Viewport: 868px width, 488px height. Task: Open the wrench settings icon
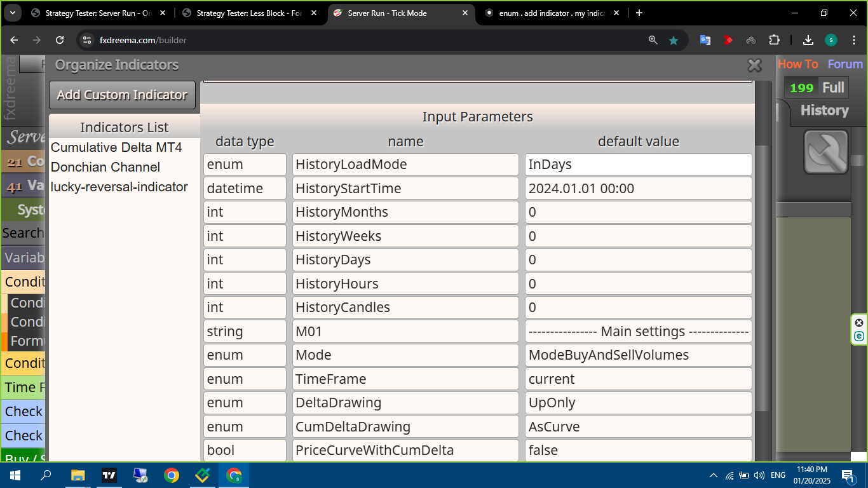coord(826,152)
